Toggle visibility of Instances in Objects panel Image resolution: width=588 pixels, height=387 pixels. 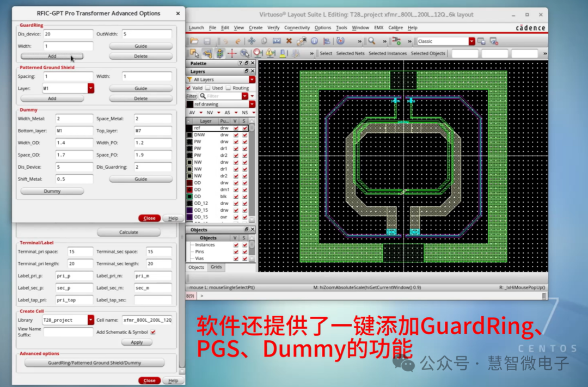click(x=236, y=244)
